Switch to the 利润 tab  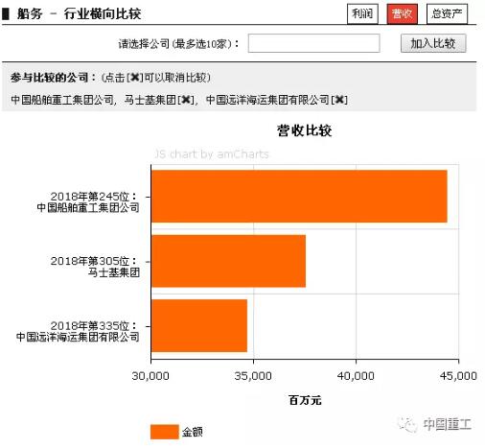pos(362,14)
